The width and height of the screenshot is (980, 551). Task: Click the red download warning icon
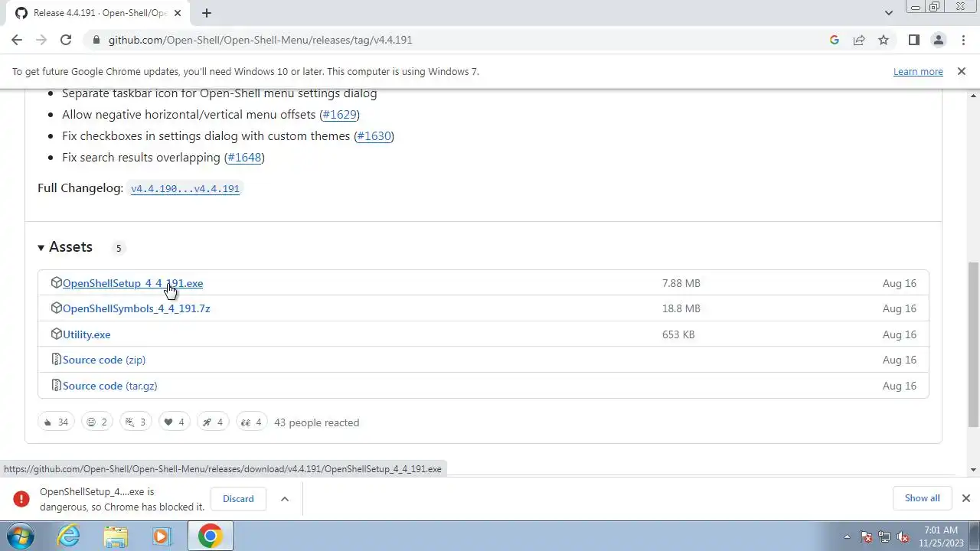point(21,499)
